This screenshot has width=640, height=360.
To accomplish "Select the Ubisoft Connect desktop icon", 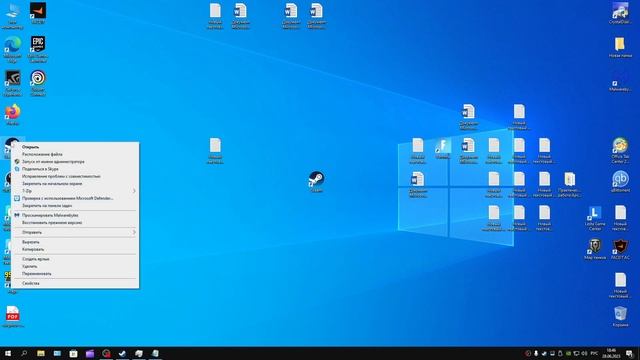I will (x=38, y=83).
